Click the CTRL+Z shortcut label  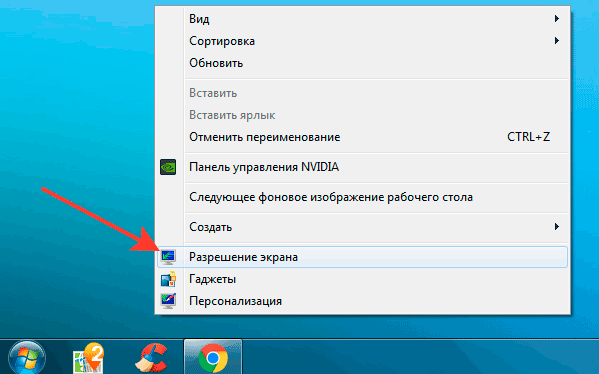[528, 137]
